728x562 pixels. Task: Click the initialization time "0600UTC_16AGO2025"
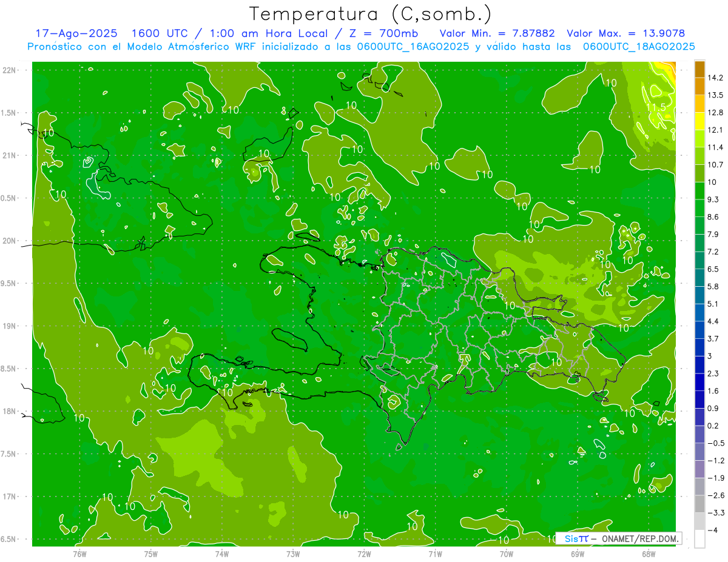[414, 46]
